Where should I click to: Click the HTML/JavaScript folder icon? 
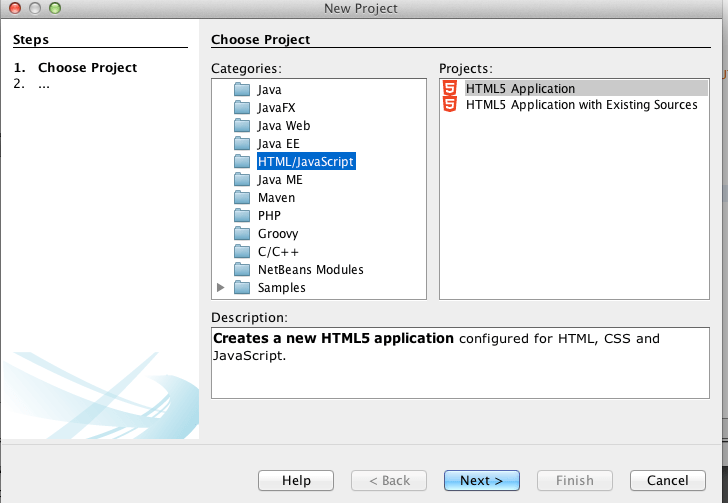(x=242, y=161)
